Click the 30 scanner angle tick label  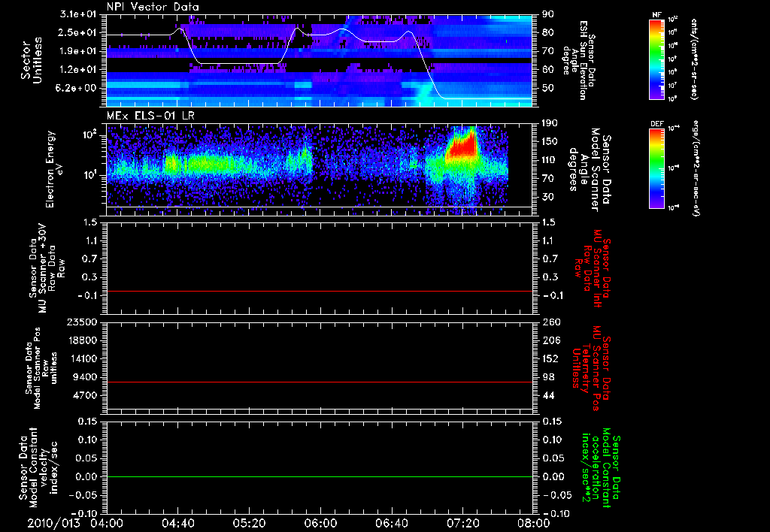point(547,197)
